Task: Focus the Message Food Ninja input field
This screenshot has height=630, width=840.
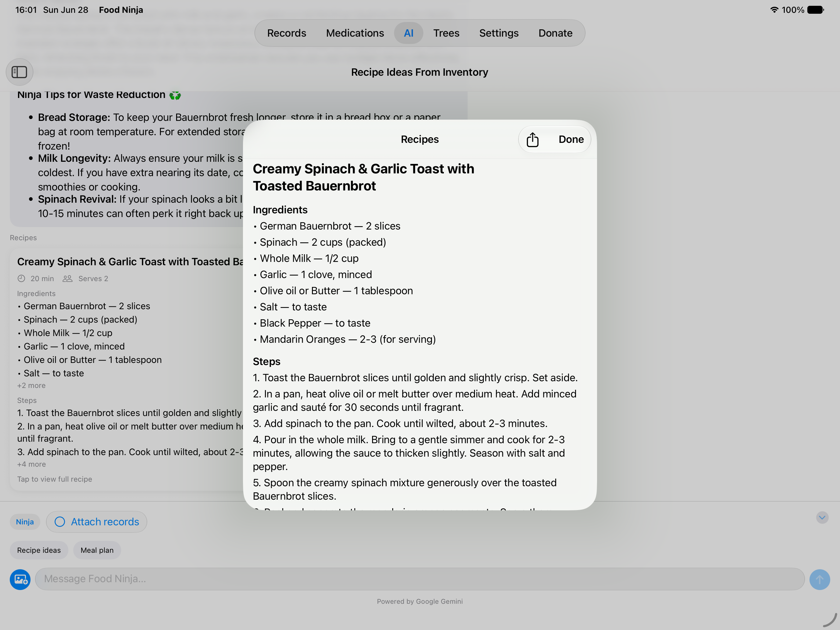Action: point(420,579)
